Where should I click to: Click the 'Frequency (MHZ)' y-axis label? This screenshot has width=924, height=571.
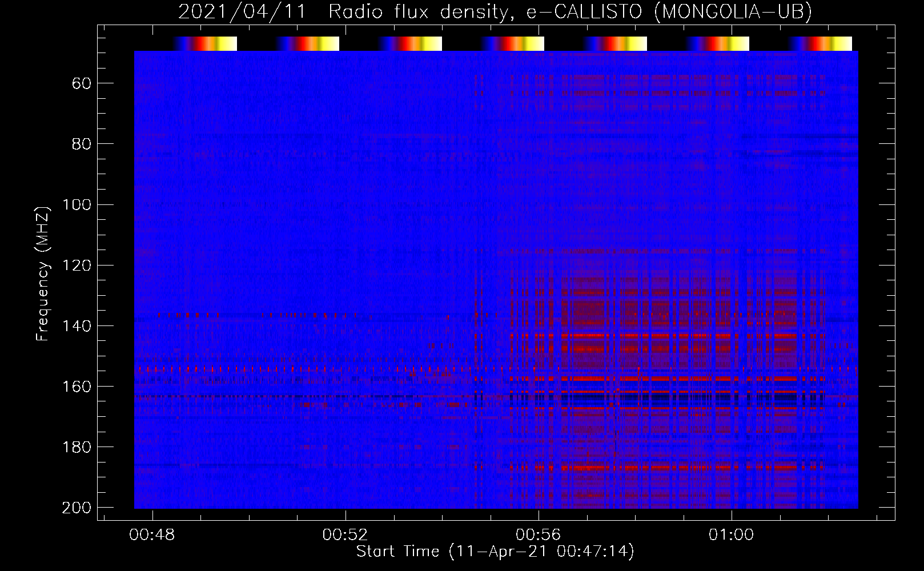pyautogui.click(x=43, y=274)
